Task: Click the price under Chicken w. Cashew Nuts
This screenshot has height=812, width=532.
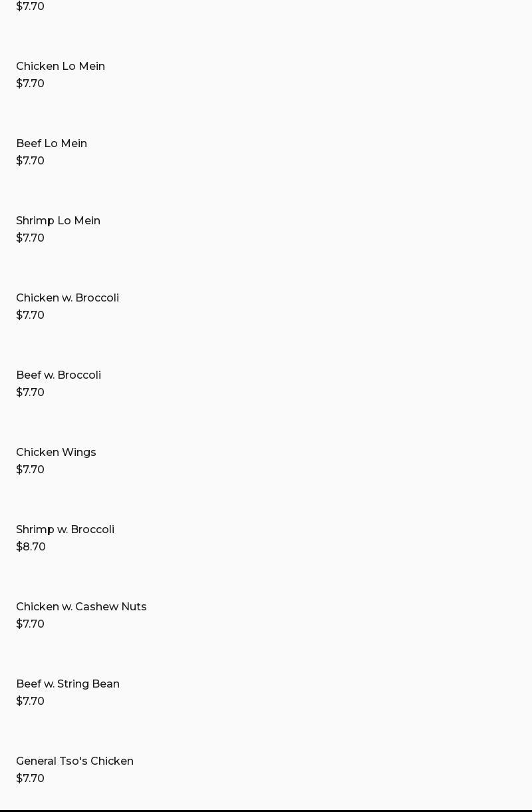Action: point(30,624)
